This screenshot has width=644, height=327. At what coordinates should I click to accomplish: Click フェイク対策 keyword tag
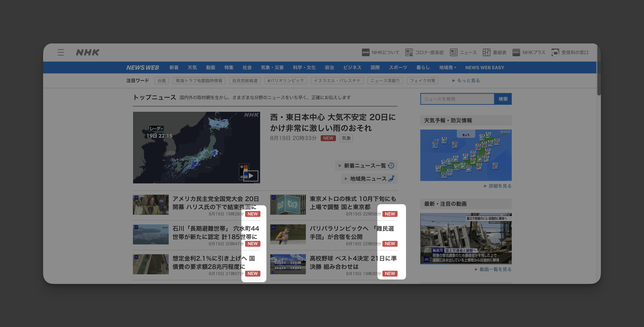tap(422, 81)
